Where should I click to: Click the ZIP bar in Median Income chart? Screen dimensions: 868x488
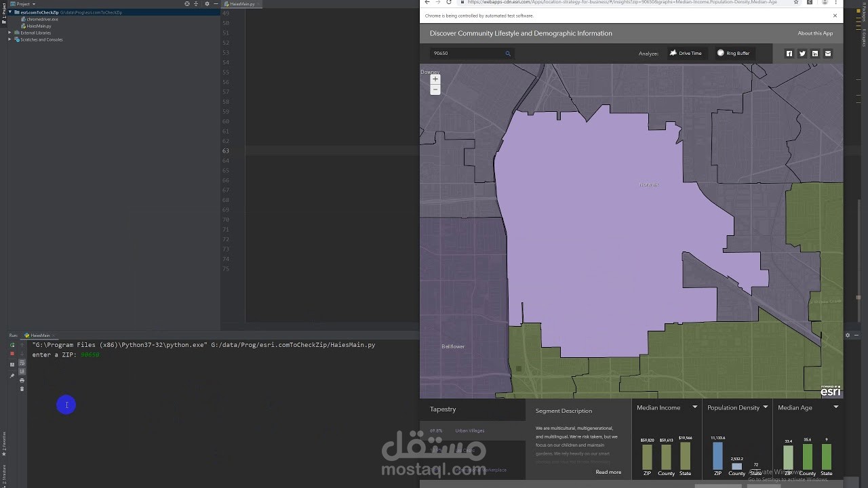pyautogui.click(x=647, y=456)
